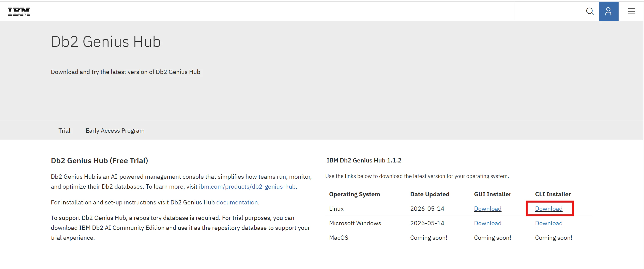This screenshot has height=269, width=644.
Task: Click the MacOS row label
Action: click(339, 238)
